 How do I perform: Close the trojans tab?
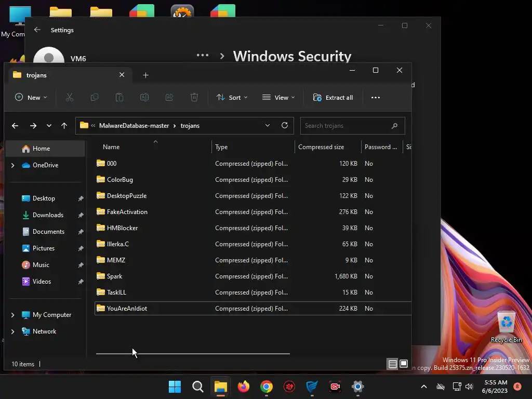tap(122, 75)
